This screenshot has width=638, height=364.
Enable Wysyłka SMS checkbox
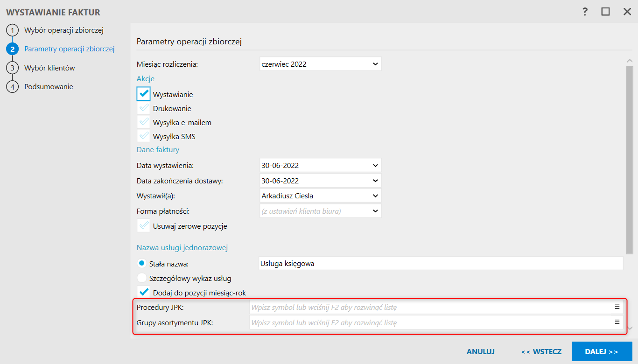144,136
